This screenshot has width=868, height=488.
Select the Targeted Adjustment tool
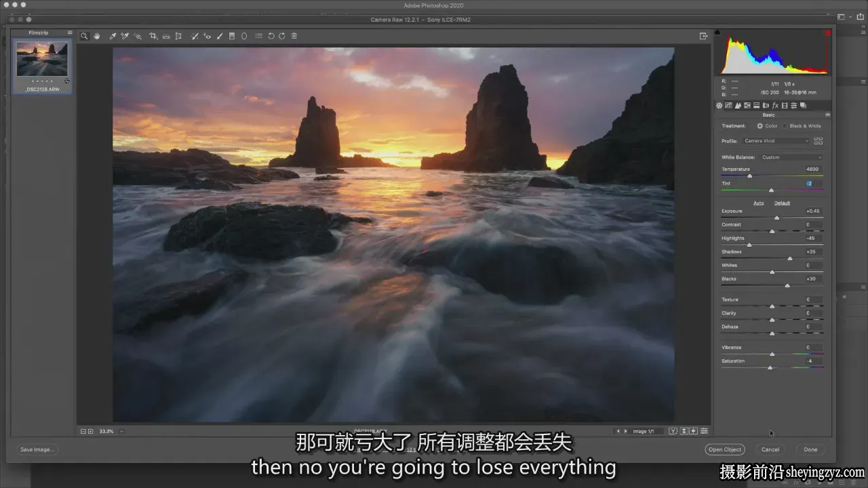click(x=138, y=36)
